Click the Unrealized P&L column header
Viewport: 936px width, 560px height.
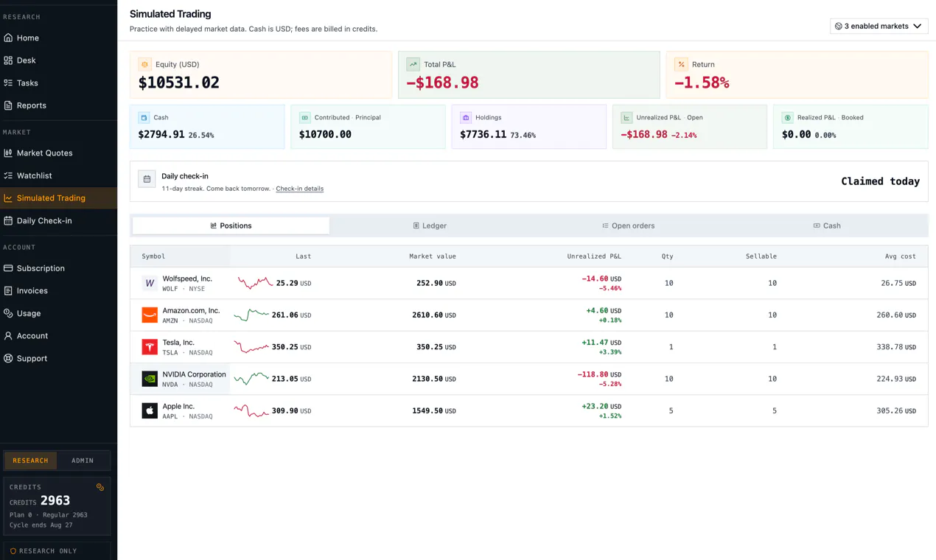point(594,256)
